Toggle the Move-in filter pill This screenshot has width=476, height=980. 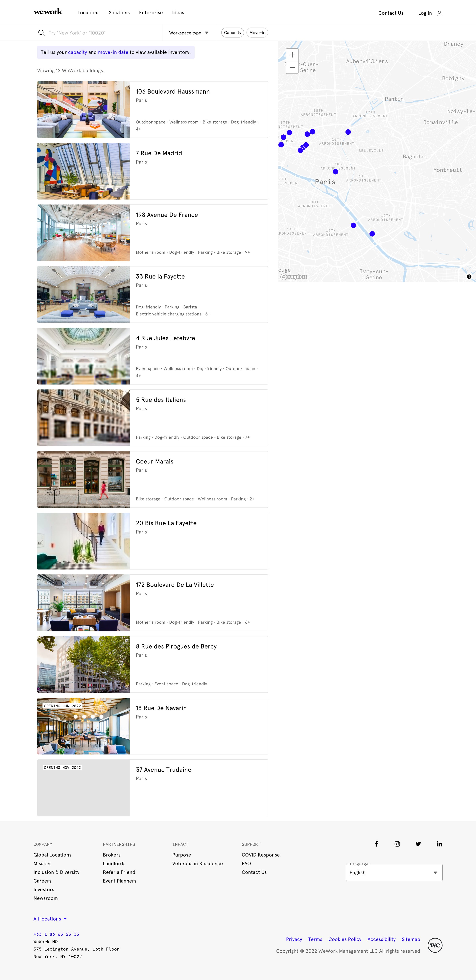click(x=257, y=33)
